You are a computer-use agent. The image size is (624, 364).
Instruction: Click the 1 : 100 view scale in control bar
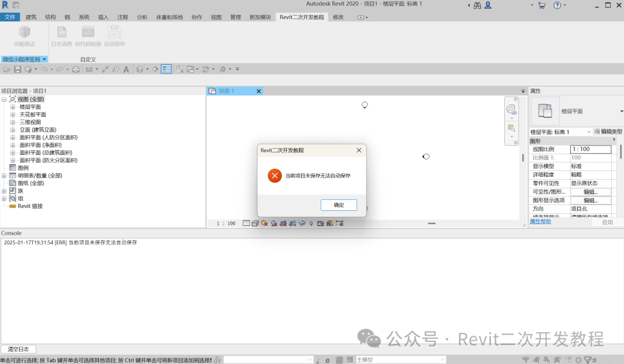tap(226, 224)
